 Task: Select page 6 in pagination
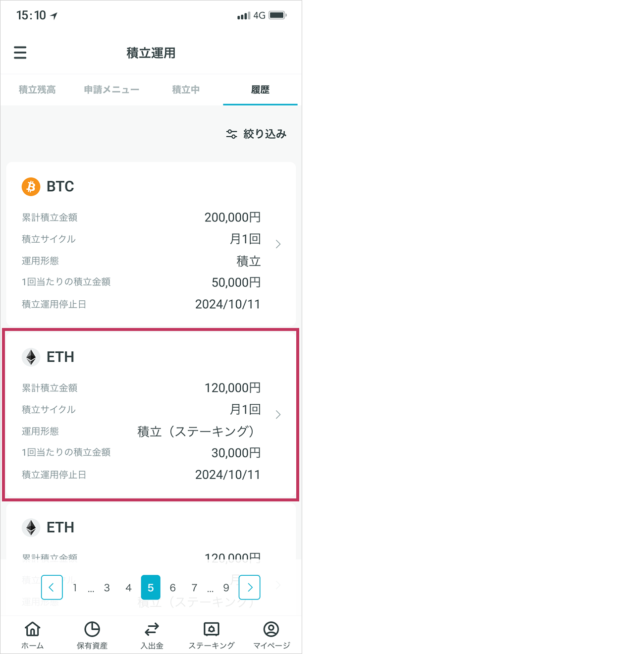pyautogui.click(x=172, y=588)
